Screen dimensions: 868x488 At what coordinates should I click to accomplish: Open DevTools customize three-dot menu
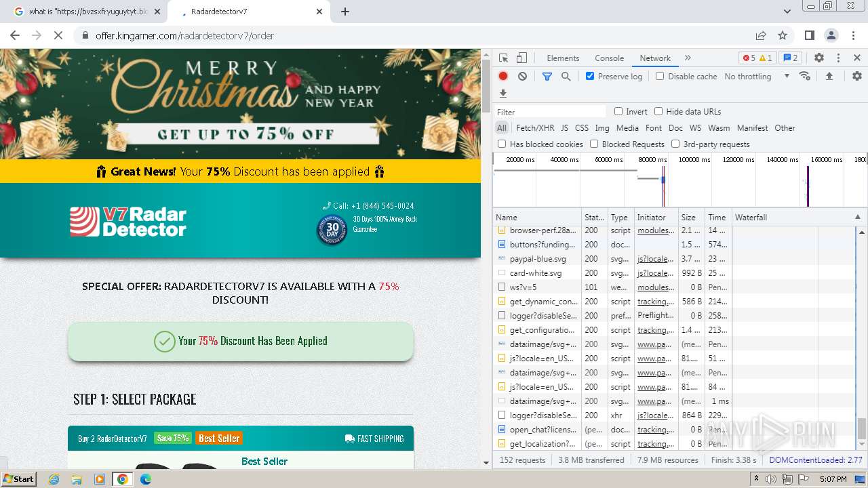pyautogui.click(x=838, y=58)
